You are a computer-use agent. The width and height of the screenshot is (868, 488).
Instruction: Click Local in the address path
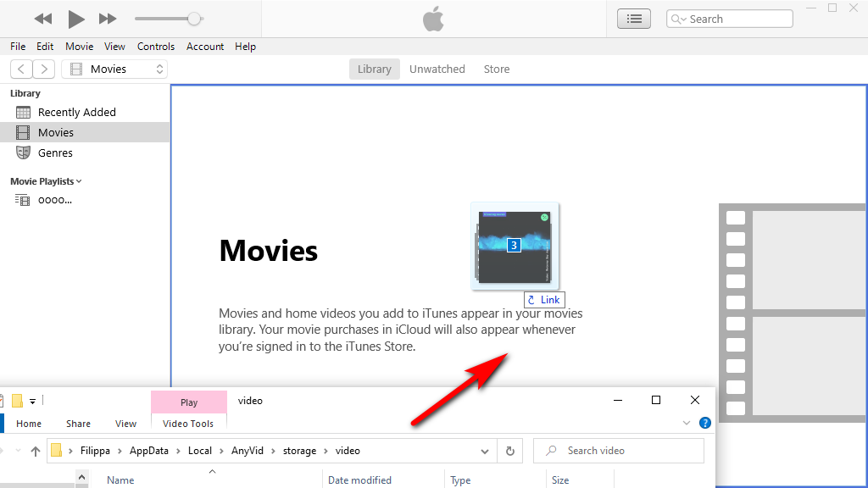[200, 451]
